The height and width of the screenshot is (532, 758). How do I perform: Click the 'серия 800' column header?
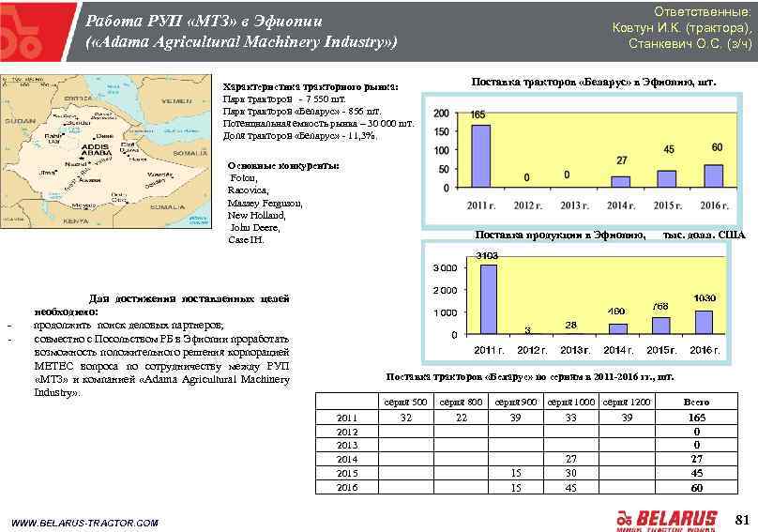pos(461,402)
